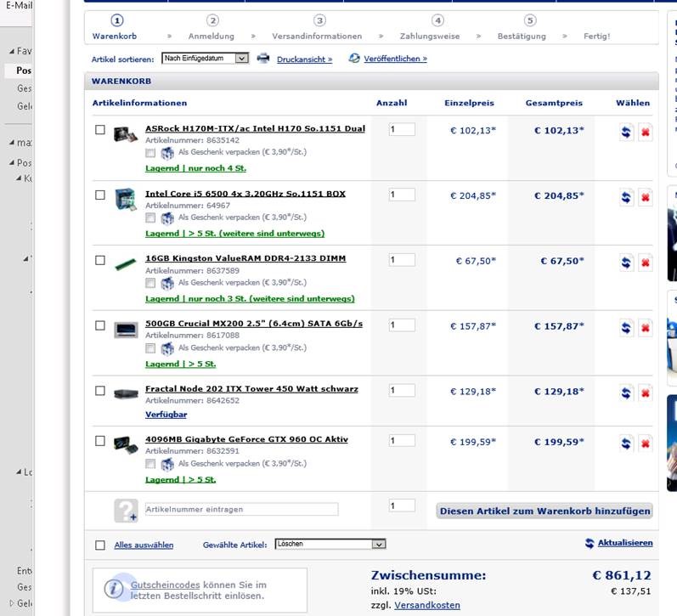Screen dimensions: 677x616
Task: Go to the Fertig! step
Action: [x=596, y=37]
